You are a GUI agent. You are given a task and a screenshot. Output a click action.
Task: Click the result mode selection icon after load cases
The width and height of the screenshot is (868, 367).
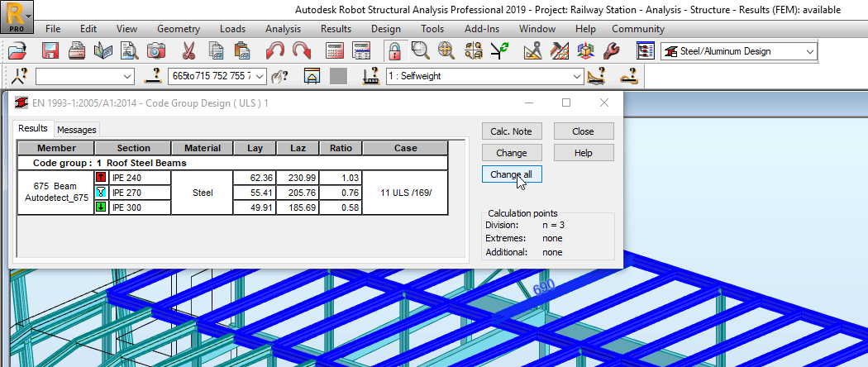click(596, 76)
